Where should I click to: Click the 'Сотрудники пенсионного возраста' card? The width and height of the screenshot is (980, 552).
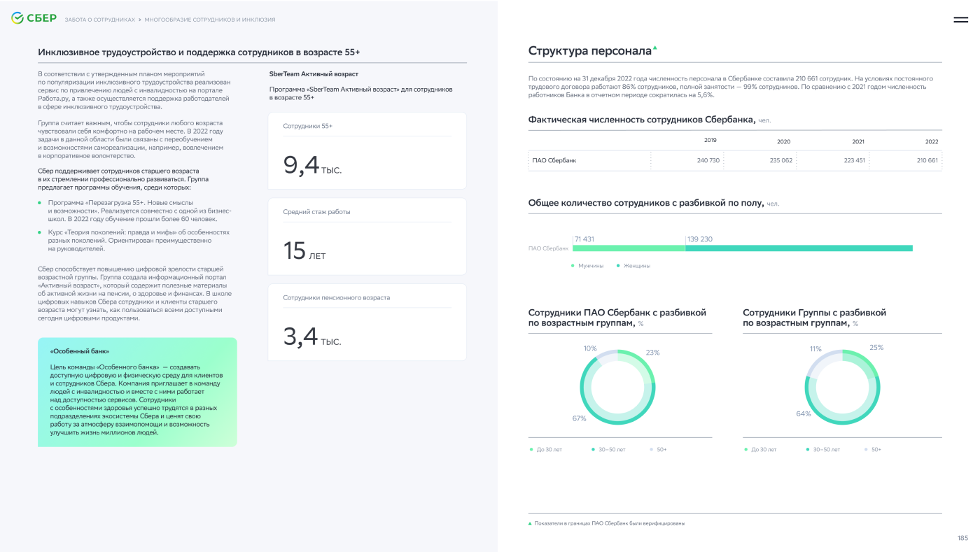click(x=367, y=322)
